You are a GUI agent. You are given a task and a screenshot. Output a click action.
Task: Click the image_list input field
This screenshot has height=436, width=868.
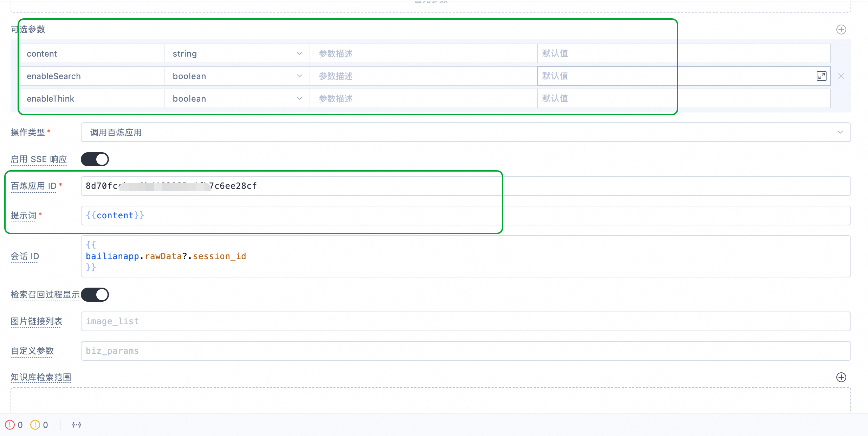tap(465, 321)
